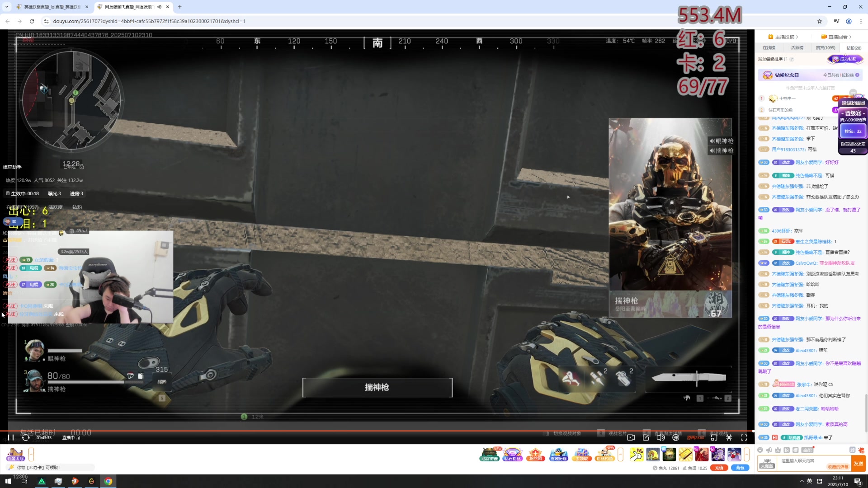
Task: Open the megaphone broadcast icon
Action: click(769, 450)
